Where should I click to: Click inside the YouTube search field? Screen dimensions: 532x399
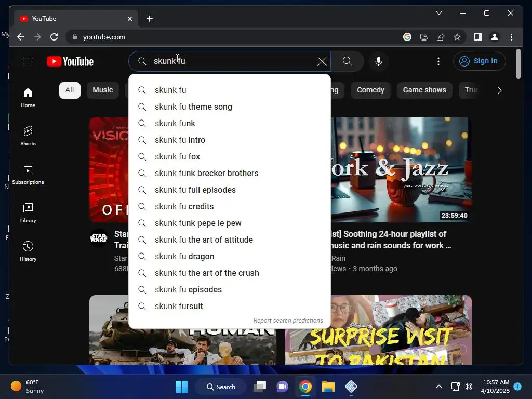coord(231,61)
